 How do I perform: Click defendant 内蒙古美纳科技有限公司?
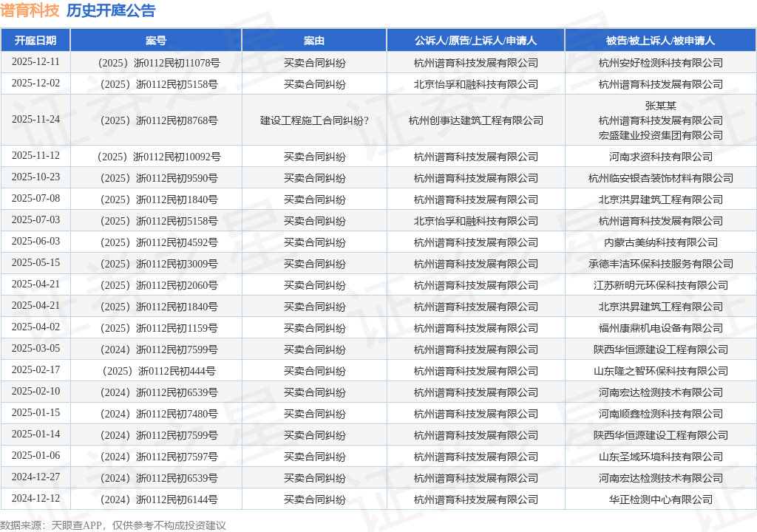(660, 242)
